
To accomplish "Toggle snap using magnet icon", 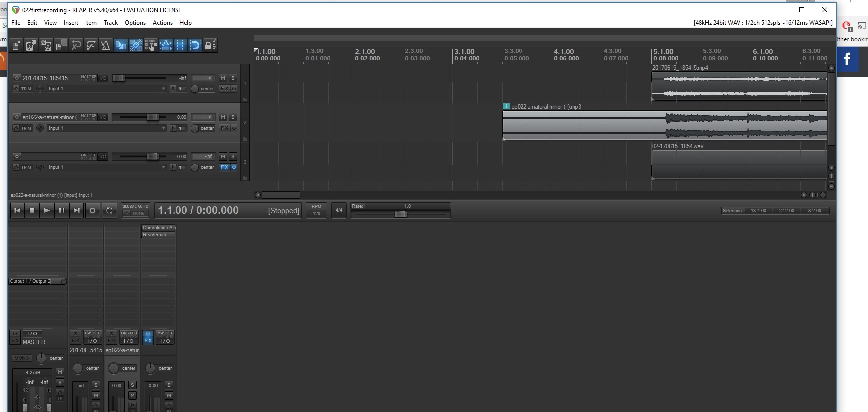I will (x=195, y=46).
